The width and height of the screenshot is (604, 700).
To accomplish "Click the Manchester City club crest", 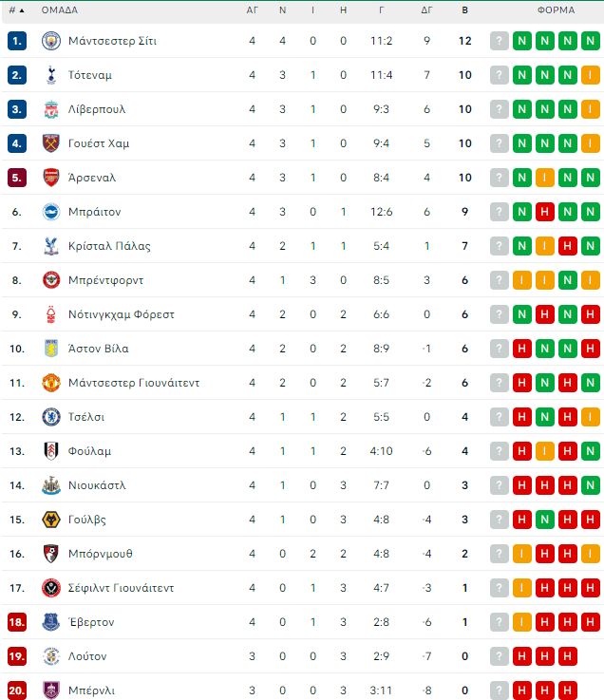I will coord(50,41).
